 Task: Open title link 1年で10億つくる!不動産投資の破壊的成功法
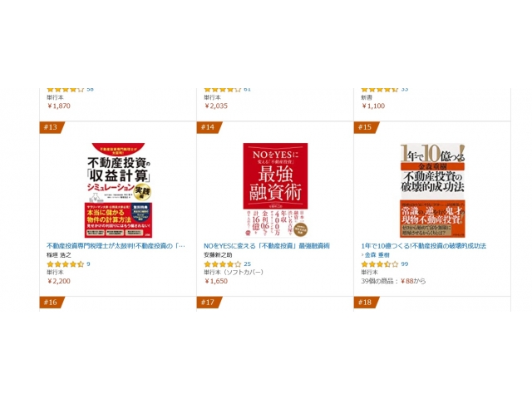pos(423,246)
